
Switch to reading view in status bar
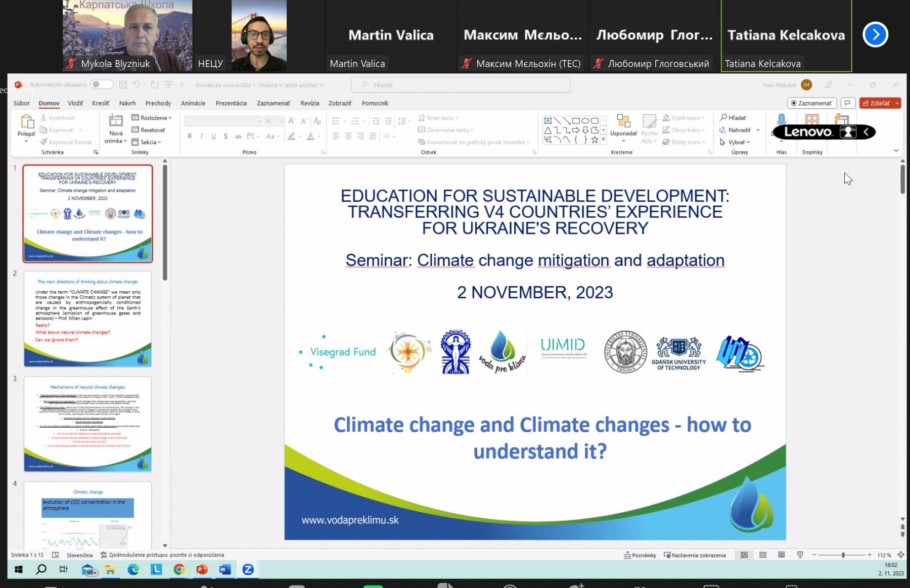click(x=782, y=555)
